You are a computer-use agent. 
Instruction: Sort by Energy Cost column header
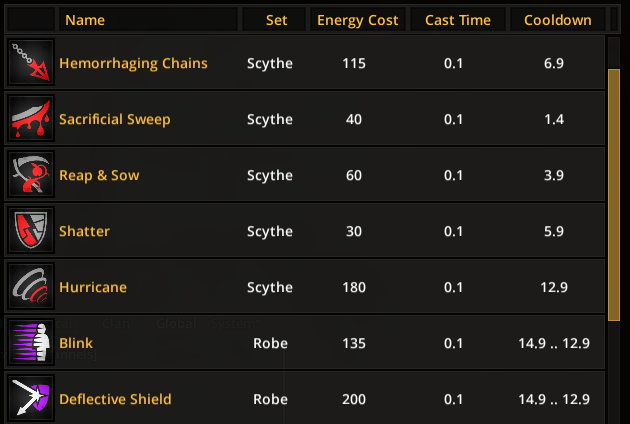coord(357,20)
